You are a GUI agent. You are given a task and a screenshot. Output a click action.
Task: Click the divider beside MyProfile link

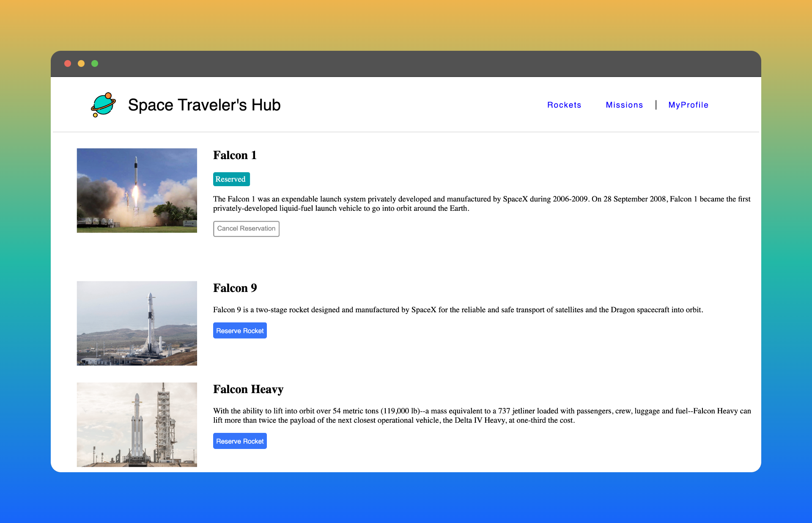click(656, 105)
